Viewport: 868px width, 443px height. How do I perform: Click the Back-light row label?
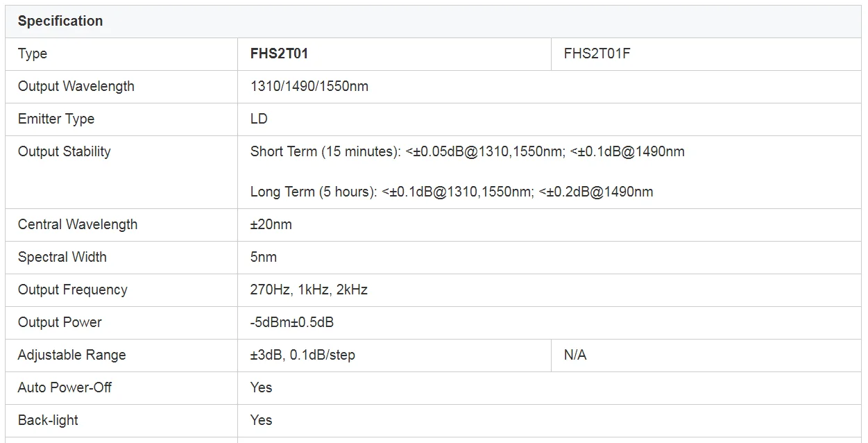point(48,420)
